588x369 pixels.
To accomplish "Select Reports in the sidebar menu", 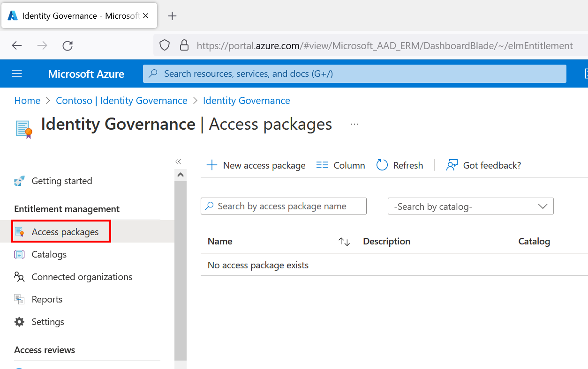I will pyautogui.click(x=47, y=299).
